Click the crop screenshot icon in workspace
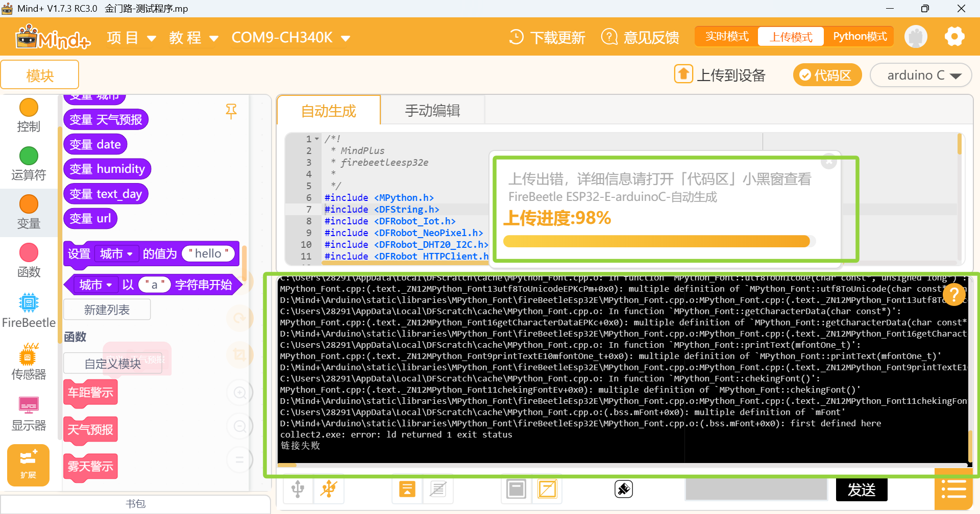Image resolution: width=980 pixels, height=514 pixels. [240, 354]
